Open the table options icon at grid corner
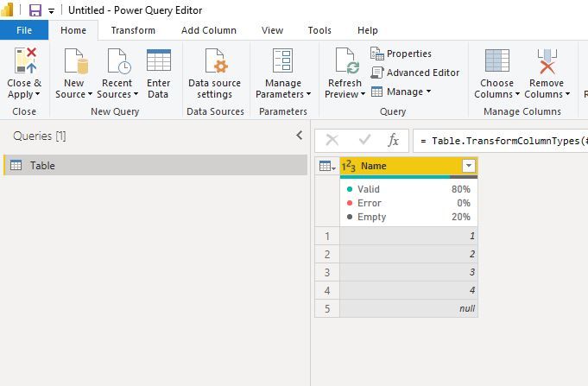 pyautogui.click(x=327, y=166)
